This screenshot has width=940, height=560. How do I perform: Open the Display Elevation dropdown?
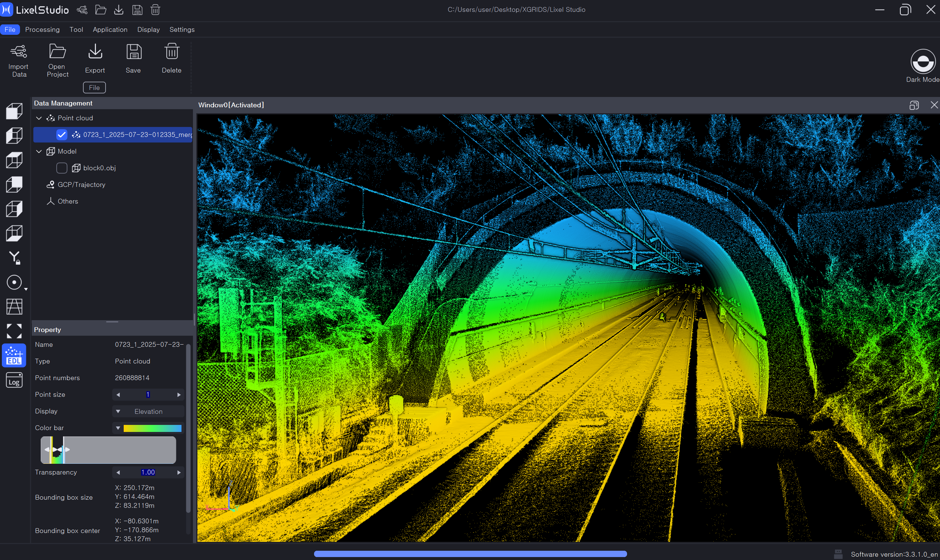(148, 411)
